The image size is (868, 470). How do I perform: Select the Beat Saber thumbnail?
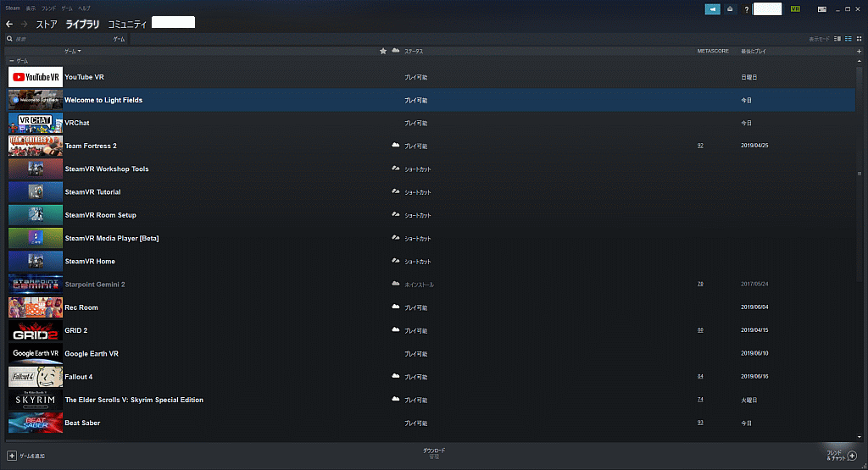(x=36, y=423)
